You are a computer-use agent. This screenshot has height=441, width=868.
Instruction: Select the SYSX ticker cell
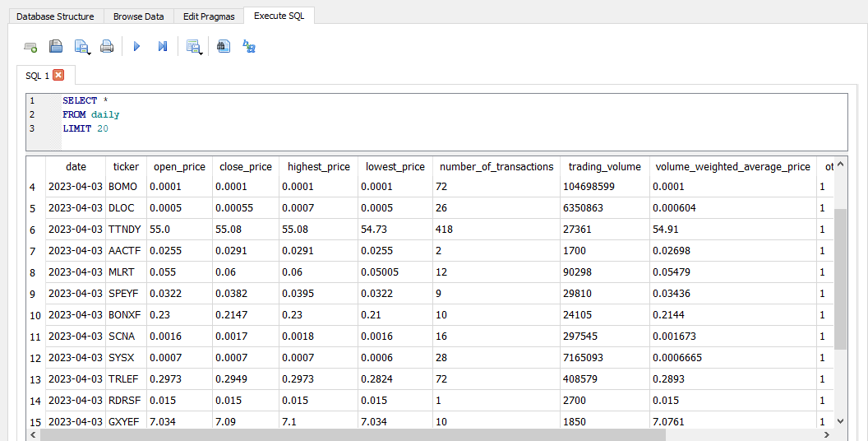(126, 357)
